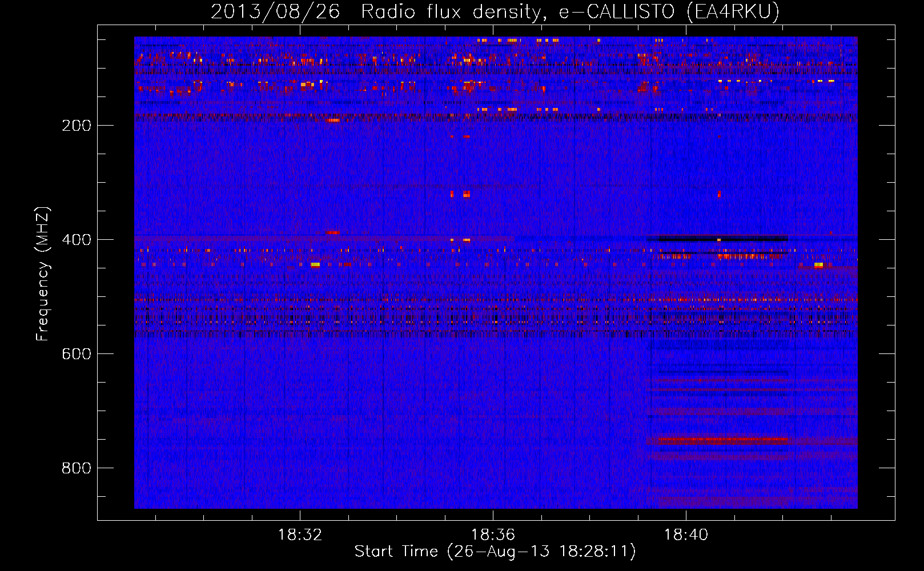Click the '800' frequency tick label
924x571 pixels.
pos(77,468)
